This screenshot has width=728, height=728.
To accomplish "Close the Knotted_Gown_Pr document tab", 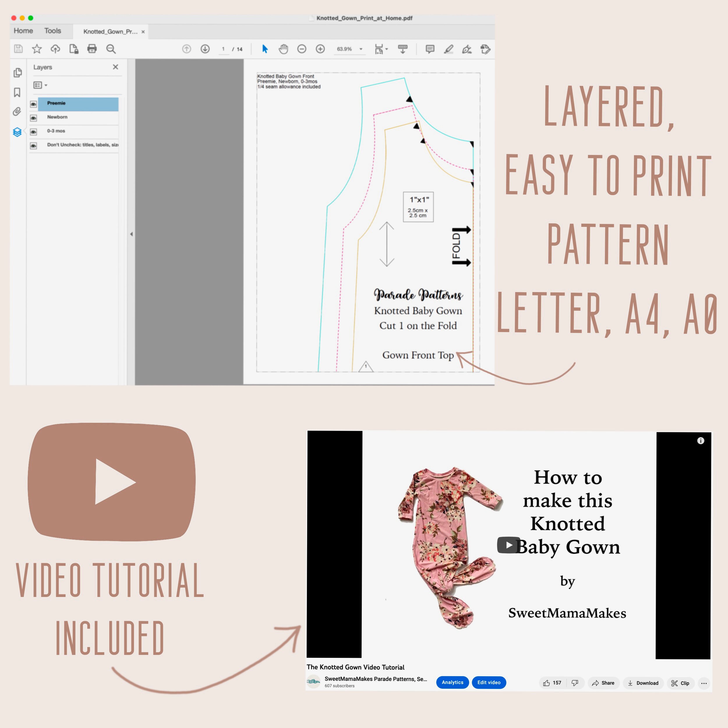I will 143,32.
